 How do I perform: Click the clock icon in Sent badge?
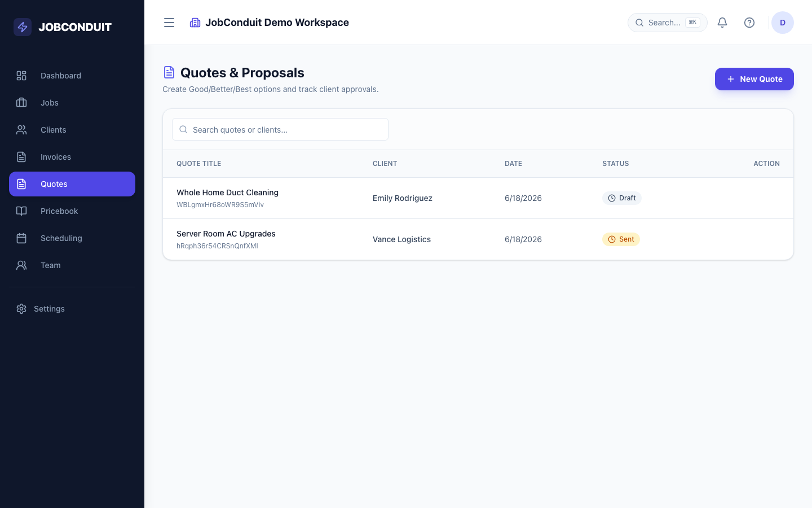click(x=612, y=239)
